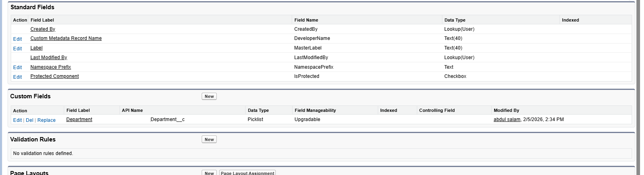This screenshot has width=644, height=175.
Task: Create a new custom field
Action: coord(209,96)
